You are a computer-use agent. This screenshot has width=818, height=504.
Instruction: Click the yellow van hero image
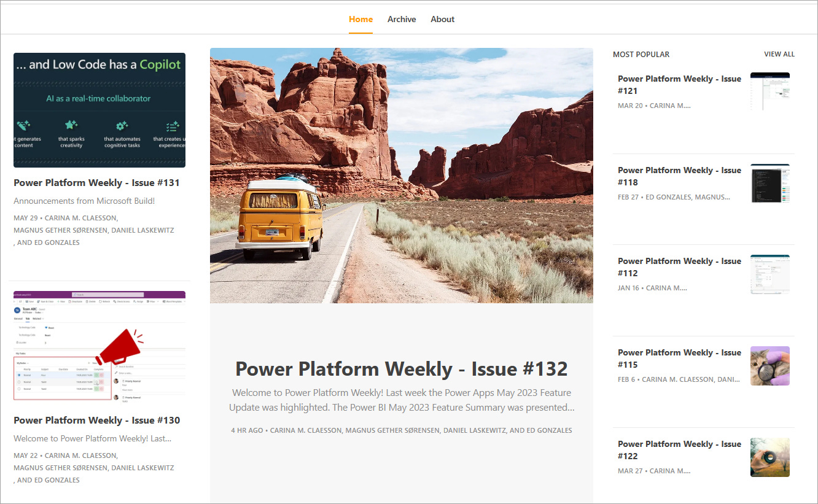coord(402,176)
